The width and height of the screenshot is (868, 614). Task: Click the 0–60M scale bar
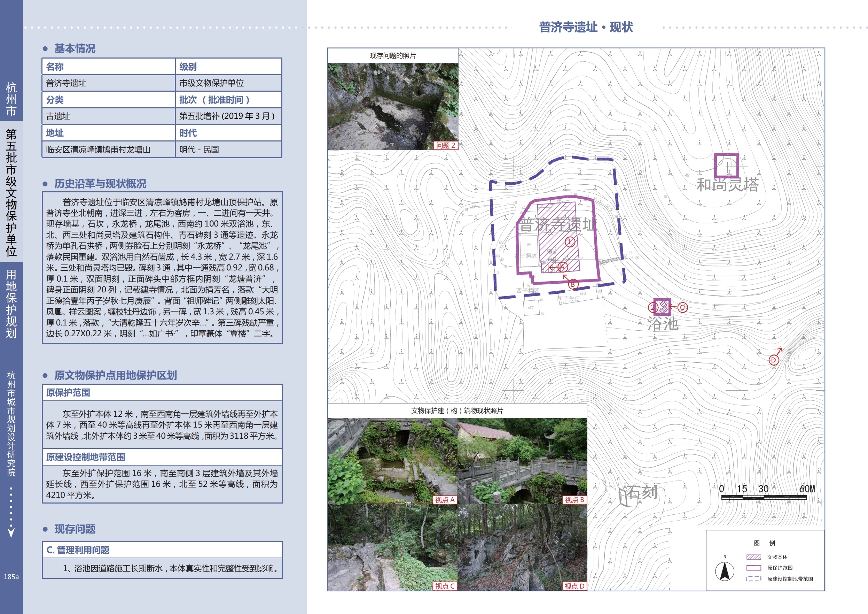764,497
